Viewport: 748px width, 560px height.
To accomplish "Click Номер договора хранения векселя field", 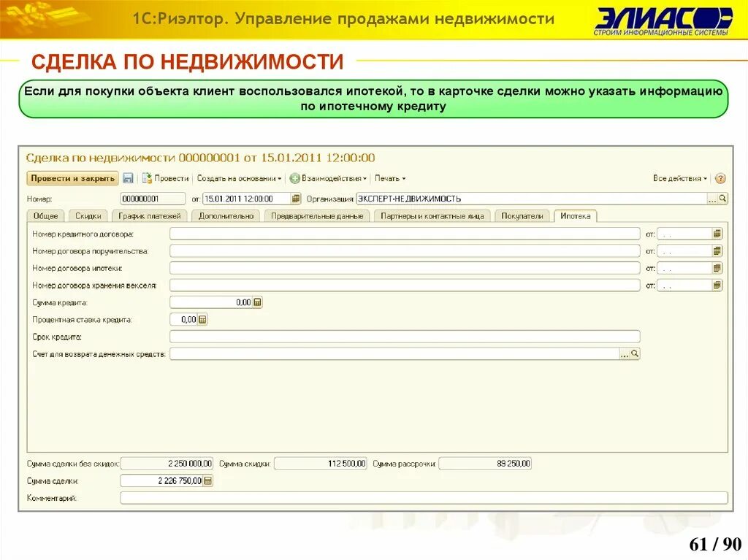I will (x=405, y=285).
